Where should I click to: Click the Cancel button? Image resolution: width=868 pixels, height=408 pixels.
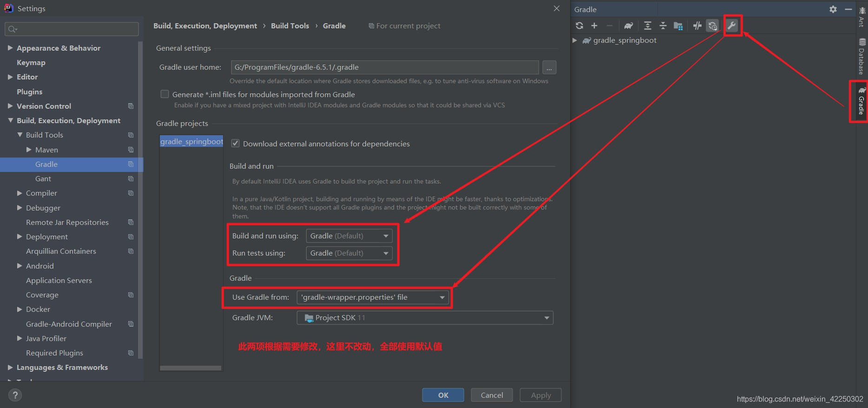(x=492, y=395)
